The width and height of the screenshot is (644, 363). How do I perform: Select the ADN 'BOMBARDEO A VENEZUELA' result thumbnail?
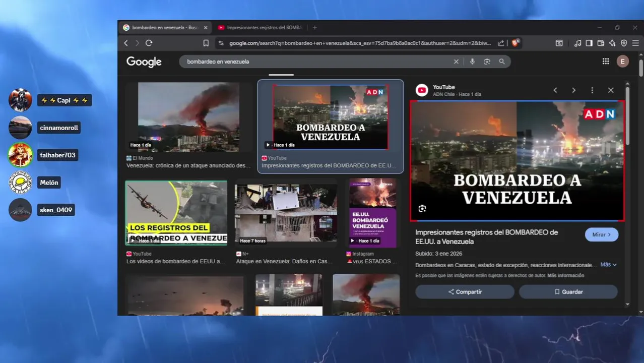click(331, 117)
